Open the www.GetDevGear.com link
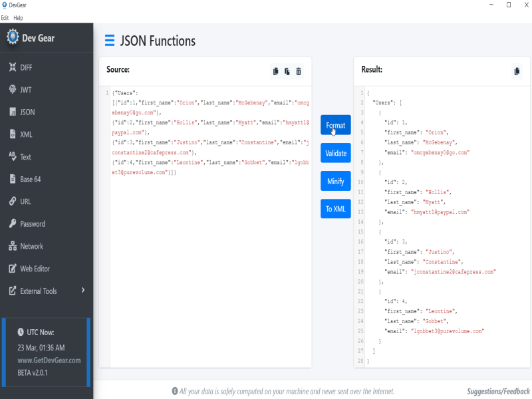532x399 pixels. [x=49, y=360]
